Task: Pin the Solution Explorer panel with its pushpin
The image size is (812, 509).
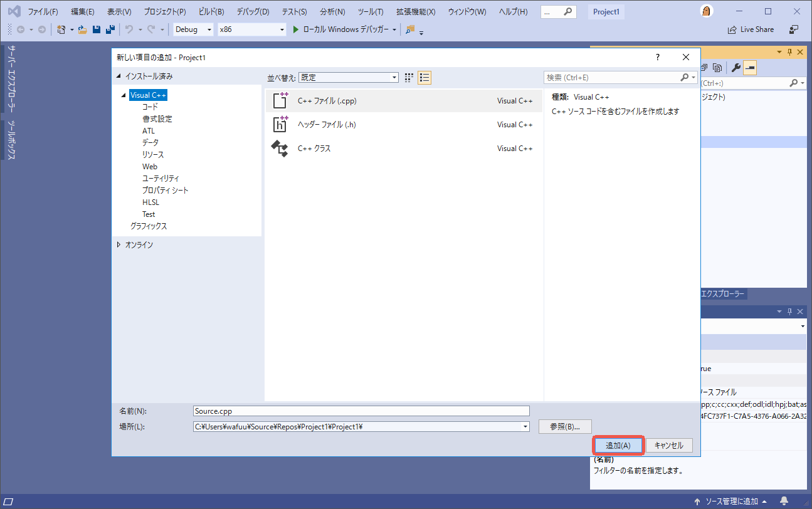Action: pyautogui.click(x=789, y=52)
